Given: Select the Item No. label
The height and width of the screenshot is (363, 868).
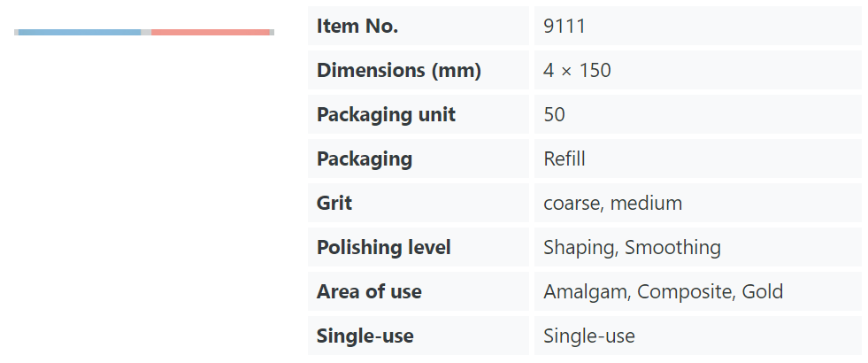Looking at the screenshot, I should click(x=357, y=26).
